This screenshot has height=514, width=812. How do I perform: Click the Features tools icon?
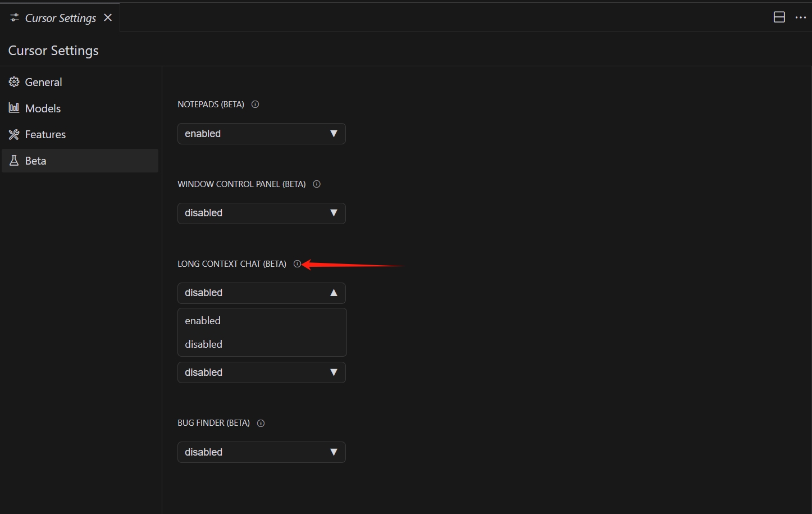coord(14,134)
